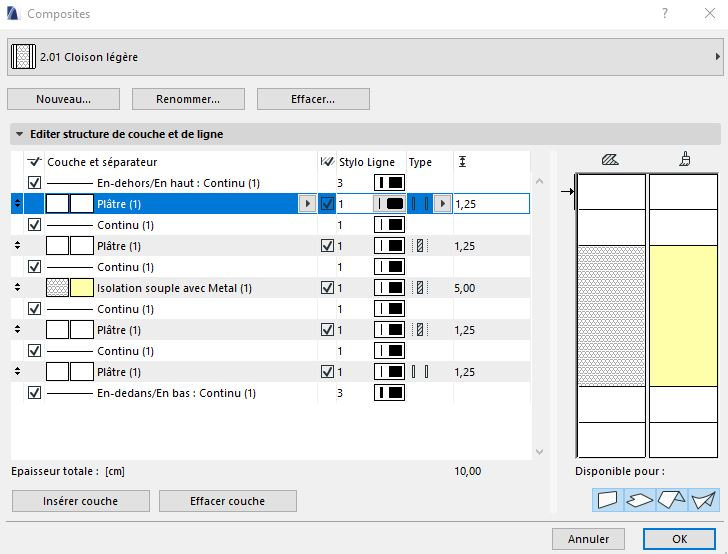The image size is (728, 554).
Task: Click the layer type icon of the last Plâtre row
Action: click(420, 372)
